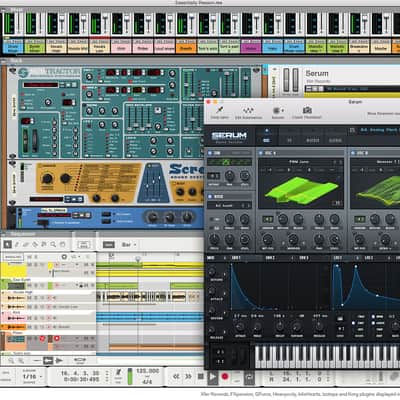Viewport: 400px width, 400px height.
Task: Toggle the OSC B enable switch
Action: click(x=353, y=153)
